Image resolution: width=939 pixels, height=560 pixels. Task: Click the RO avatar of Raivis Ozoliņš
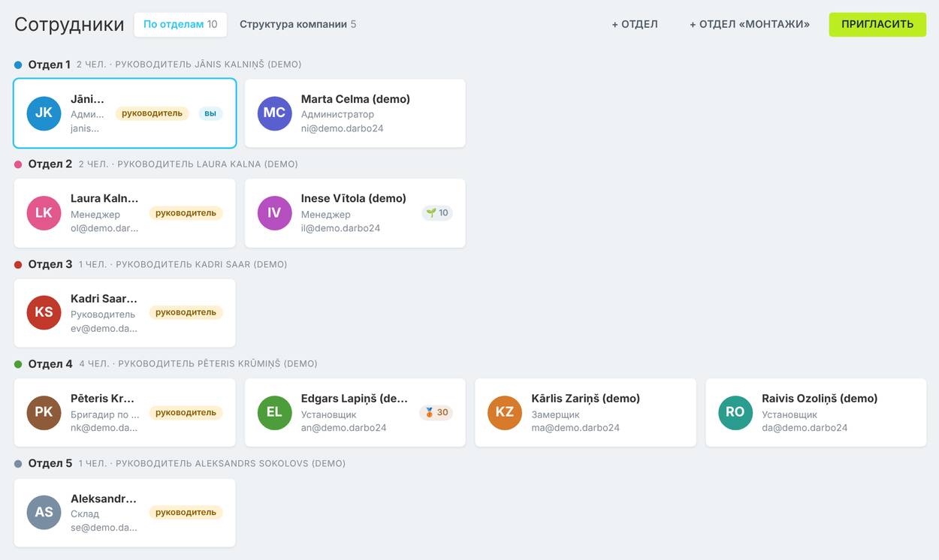pos(735,413)
